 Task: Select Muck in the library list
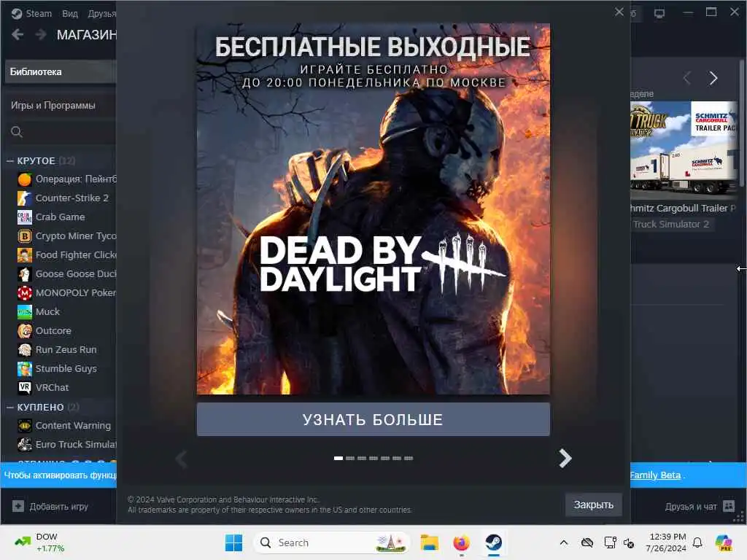[x=47, y=312]
